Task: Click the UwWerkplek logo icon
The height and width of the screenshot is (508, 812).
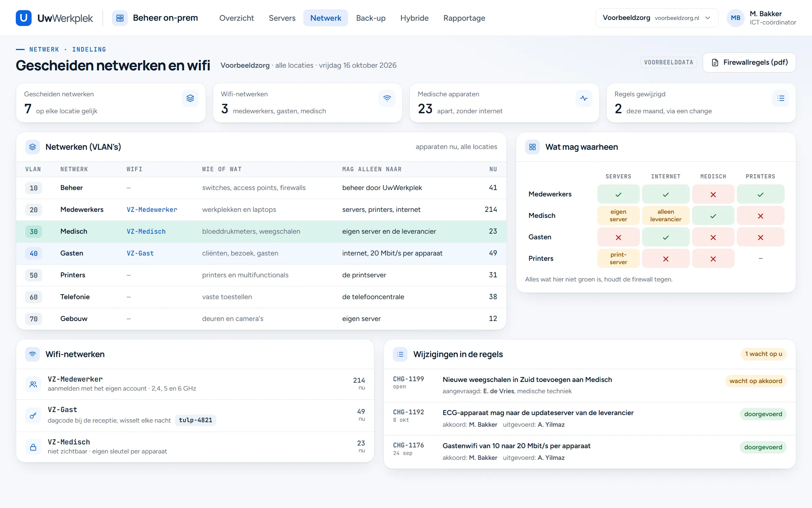Action: coord(23,18)
